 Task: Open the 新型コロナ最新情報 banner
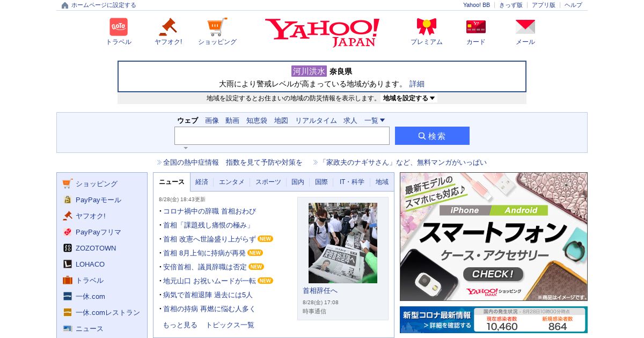494,320
